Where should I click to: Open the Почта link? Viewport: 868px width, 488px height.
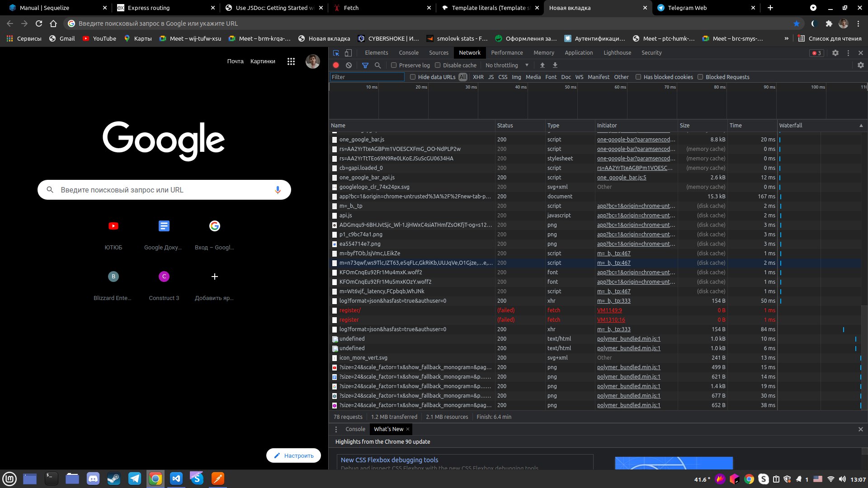pyautogui.click(x=235, y=61)
